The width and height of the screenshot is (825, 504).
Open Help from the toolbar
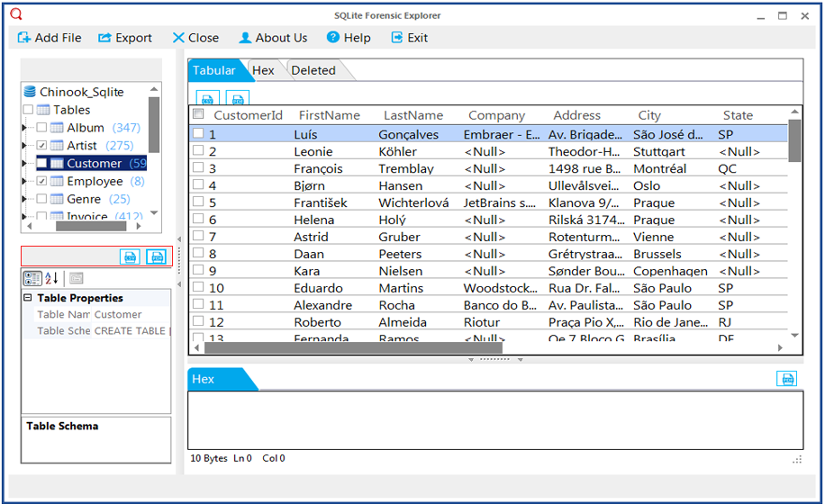(349, 38)
